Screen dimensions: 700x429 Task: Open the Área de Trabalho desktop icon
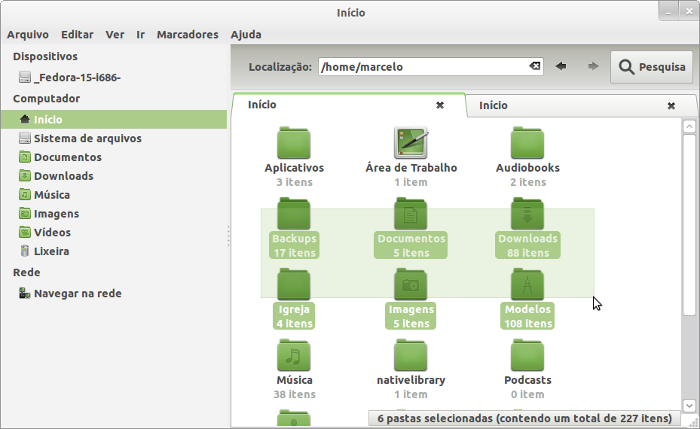click(411, 143)
